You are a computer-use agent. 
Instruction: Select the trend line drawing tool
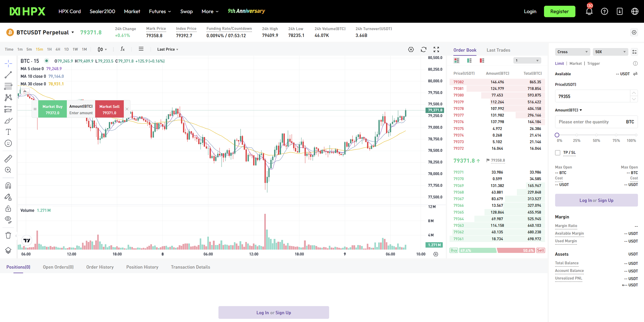[8, 75]
